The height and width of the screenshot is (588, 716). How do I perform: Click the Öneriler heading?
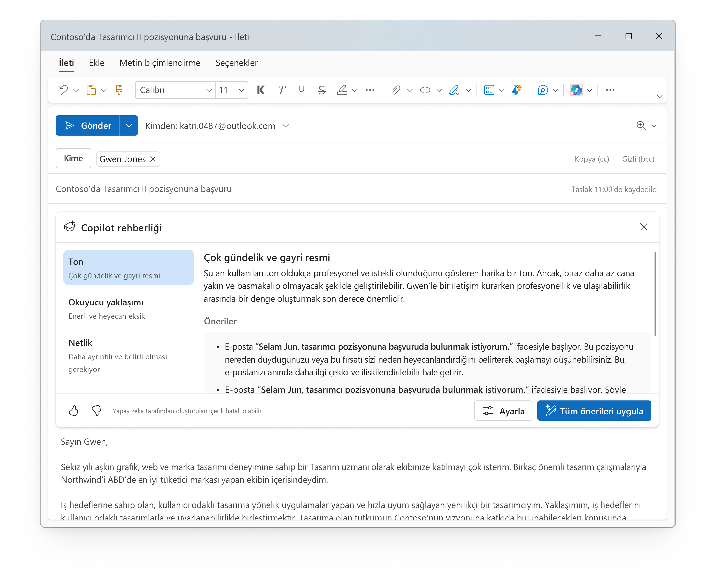click(x=220, y=321)
